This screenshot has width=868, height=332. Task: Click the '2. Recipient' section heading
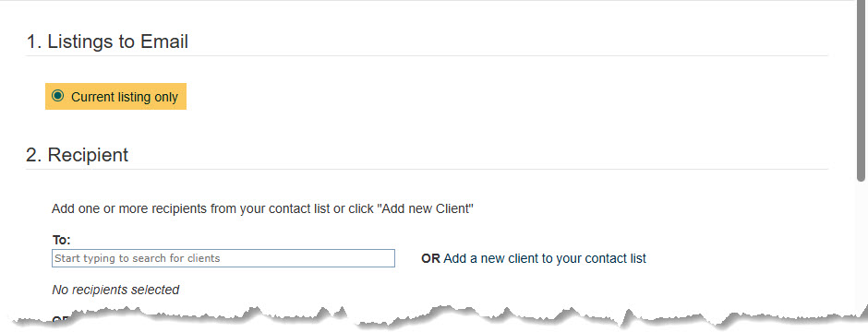point(77,155)
